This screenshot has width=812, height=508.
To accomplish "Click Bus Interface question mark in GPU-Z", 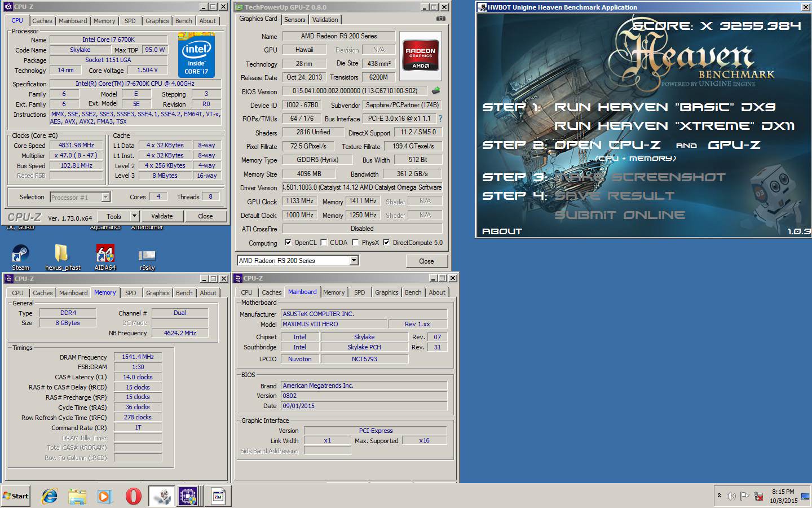I will coord(440,119).
